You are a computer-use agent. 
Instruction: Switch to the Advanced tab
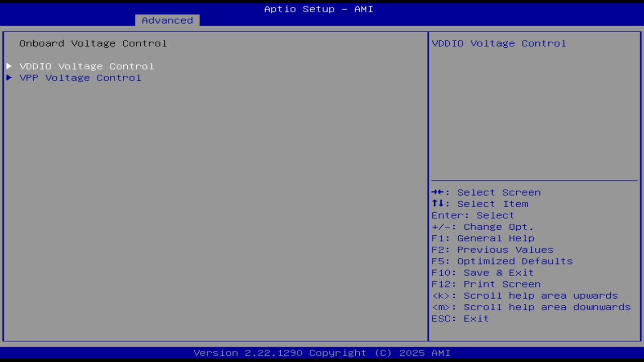(167, 20)
